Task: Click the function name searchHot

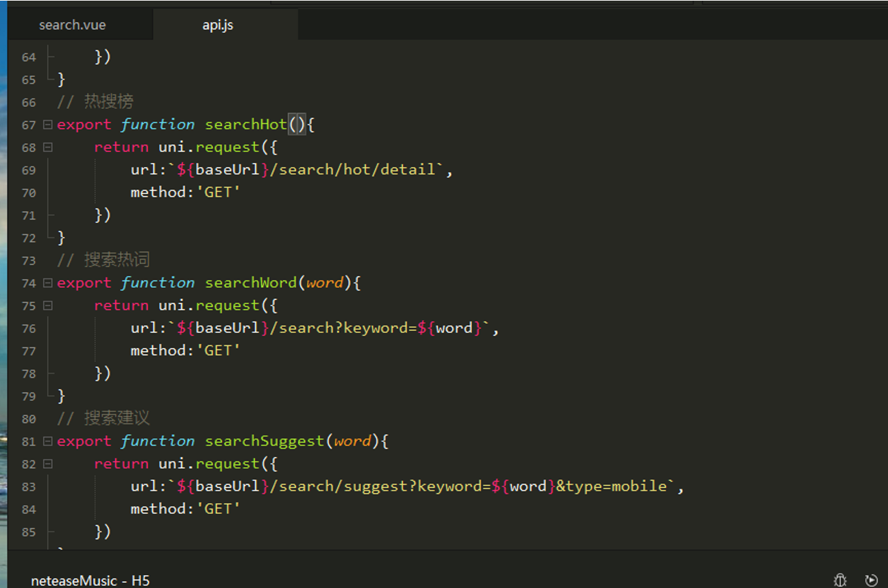Action: pos(246,125)
